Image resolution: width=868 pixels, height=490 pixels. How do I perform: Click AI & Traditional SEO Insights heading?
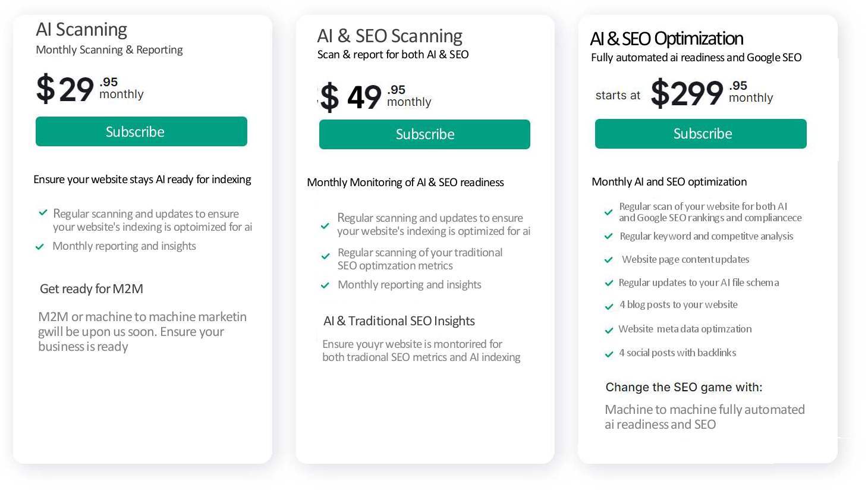399,321
